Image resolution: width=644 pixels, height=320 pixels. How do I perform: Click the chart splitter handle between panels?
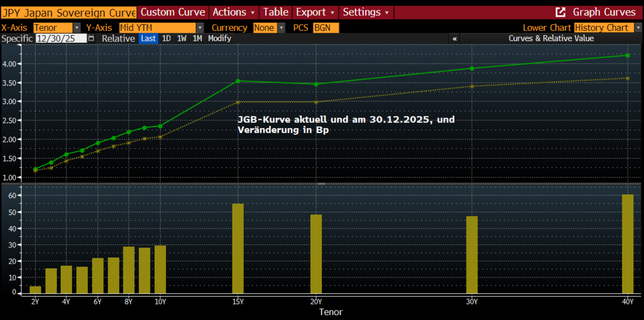321,184
